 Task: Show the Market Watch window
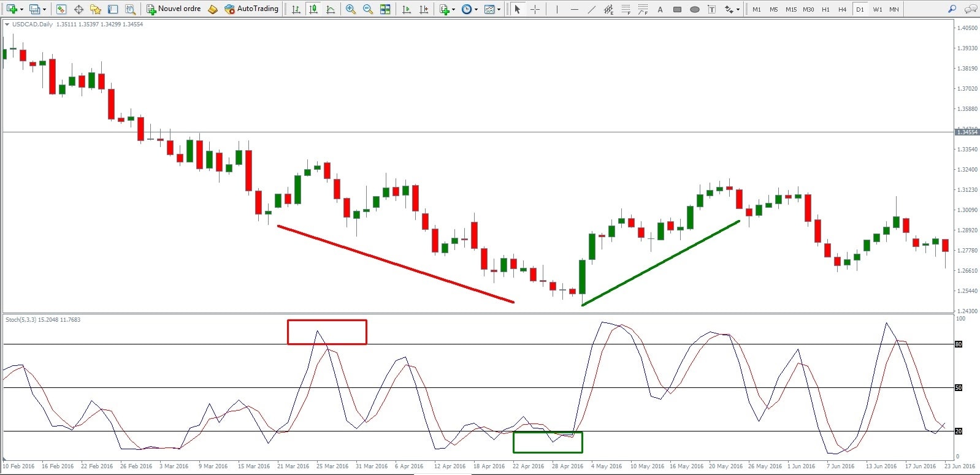click(x=61, y=9)
